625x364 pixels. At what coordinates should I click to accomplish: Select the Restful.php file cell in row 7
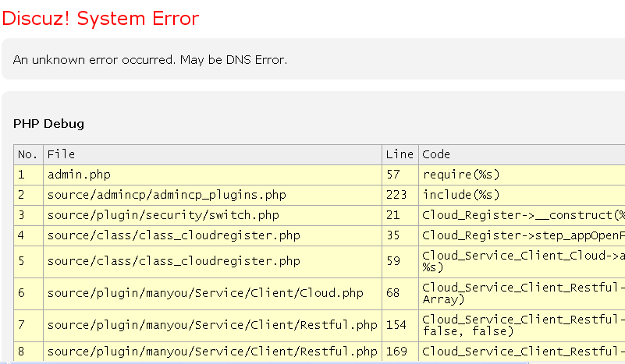(x=212, y=325)
